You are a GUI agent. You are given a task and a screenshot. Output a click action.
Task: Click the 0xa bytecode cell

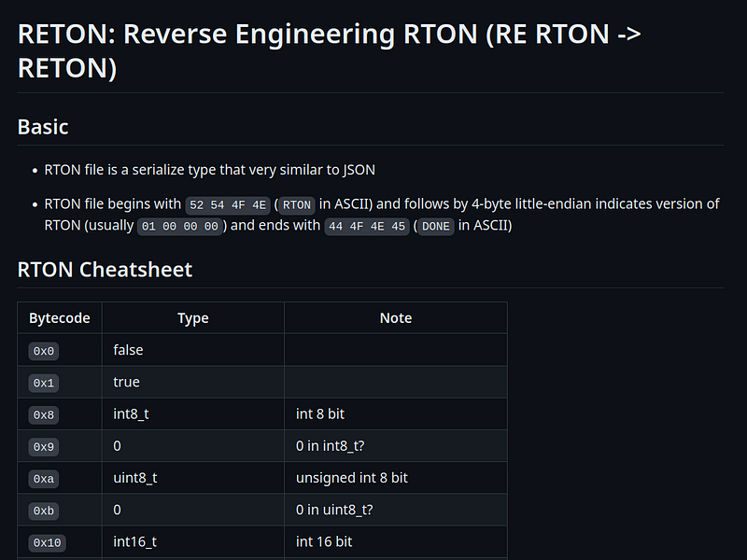pyautogui.click(x=44, y=478)
